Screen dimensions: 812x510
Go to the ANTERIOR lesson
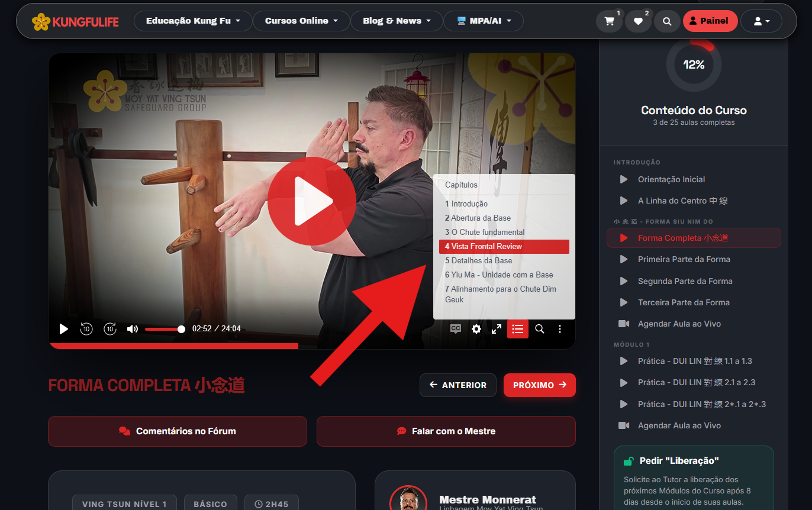point(458,385)
